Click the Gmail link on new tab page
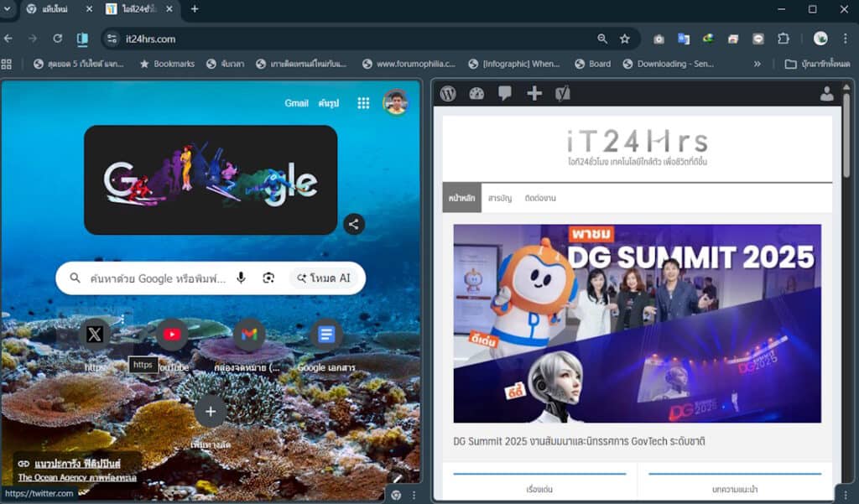Image resolution: width=859 pixels, height=504 pixels. [x=296, y=103]
